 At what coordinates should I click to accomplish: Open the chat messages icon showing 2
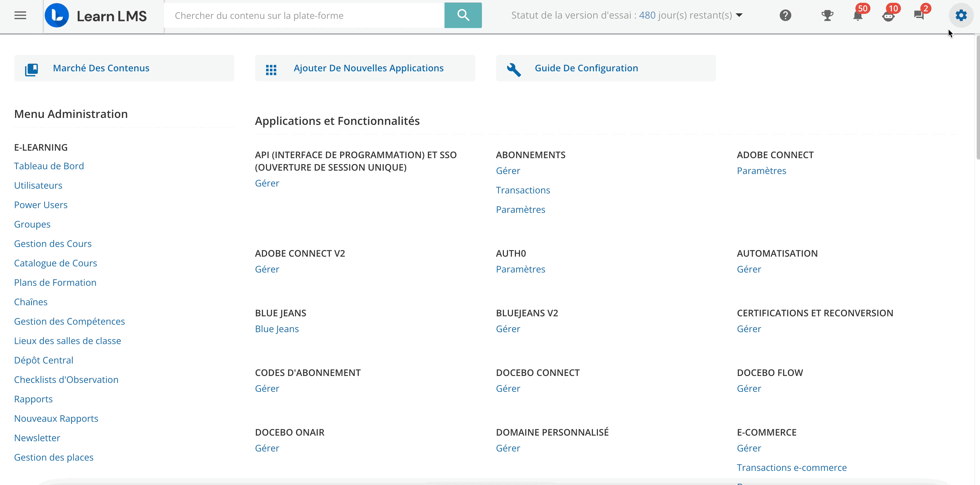point(920,16)
